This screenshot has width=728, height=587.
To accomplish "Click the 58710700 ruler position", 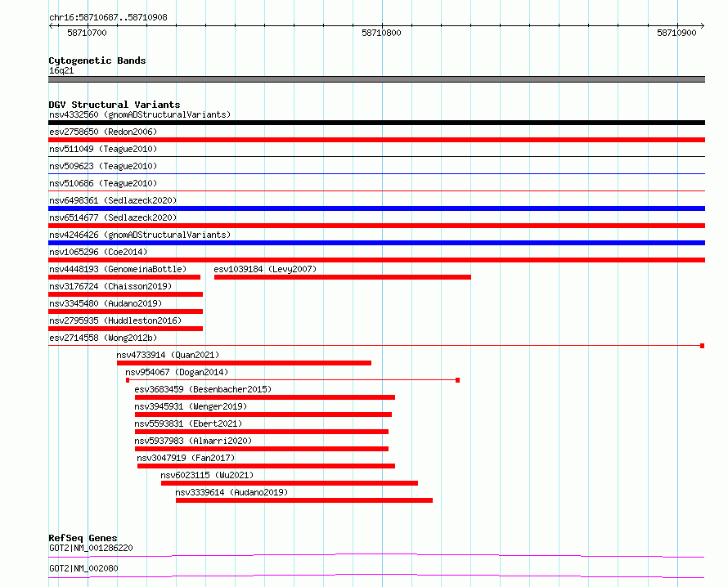I will pyautogui.click(x=87, y=33).
